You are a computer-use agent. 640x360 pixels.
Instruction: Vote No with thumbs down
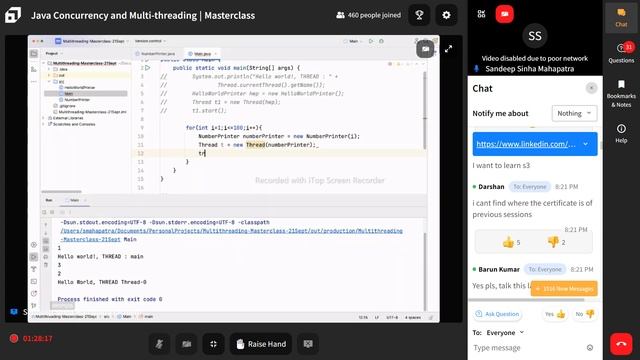(584, 314)
